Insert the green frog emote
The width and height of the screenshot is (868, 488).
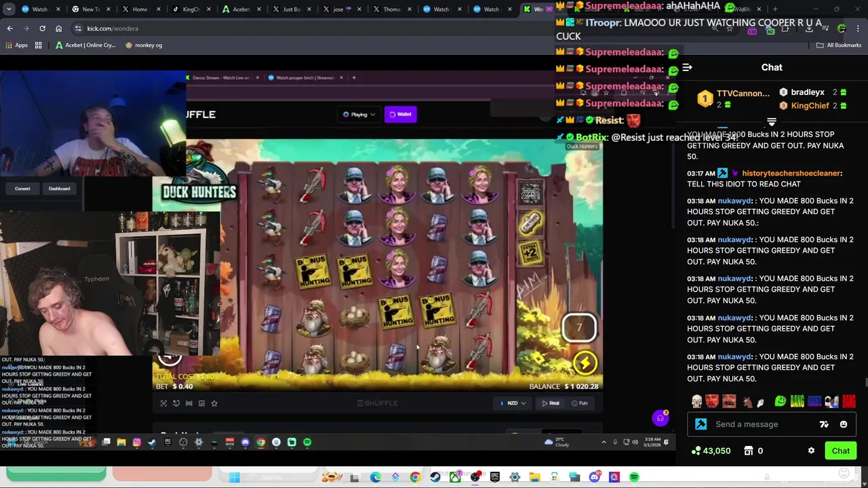click(781, 402)
